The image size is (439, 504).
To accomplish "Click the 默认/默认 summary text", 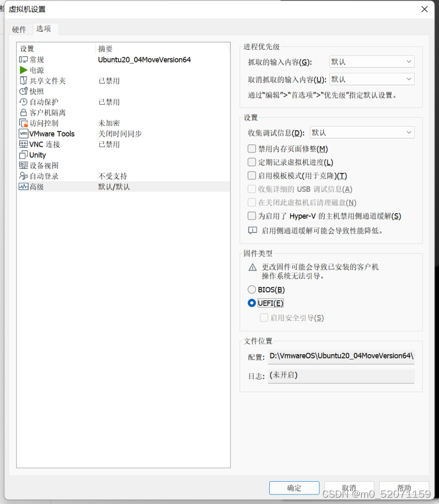I will coord(114,187).
